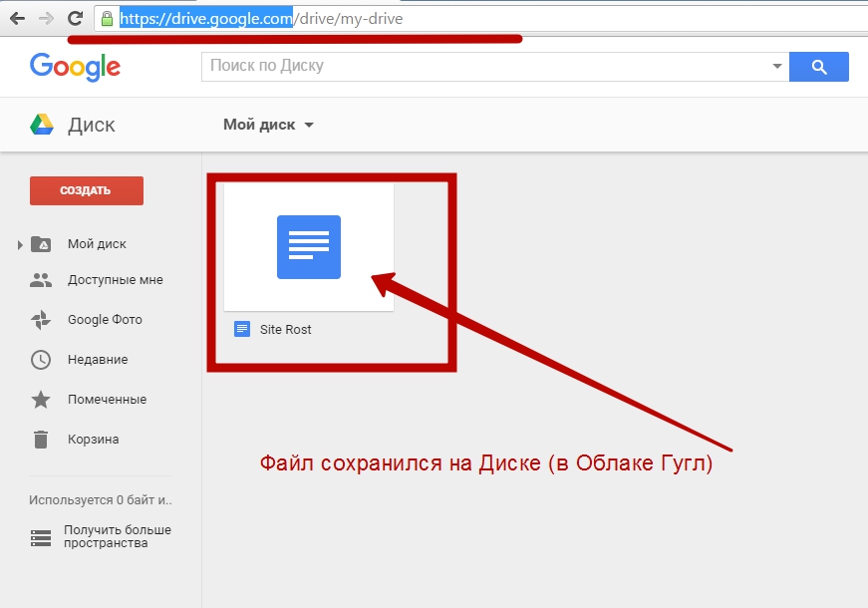Viewport: 868px width, 608px height.
Task: Click the storage stack icon
Action: (x=41, y=538)
